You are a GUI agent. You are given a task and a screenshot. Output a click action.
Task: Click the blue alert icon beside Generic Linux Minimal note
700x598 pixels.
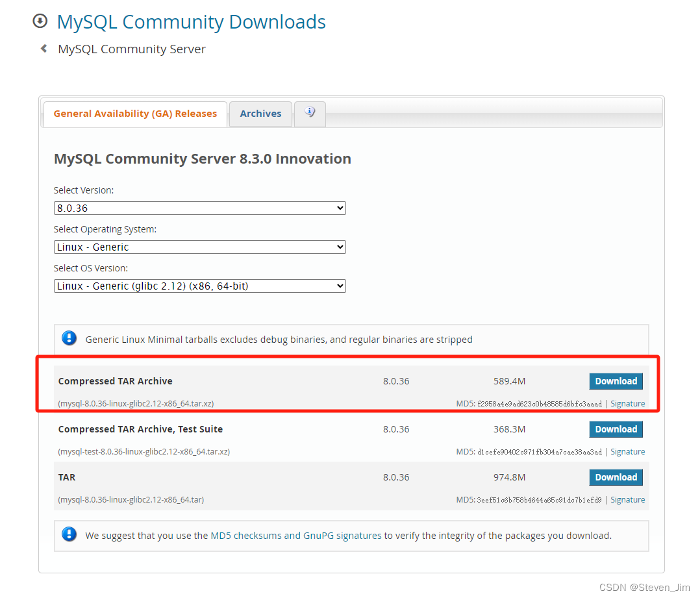pos(69,338)
